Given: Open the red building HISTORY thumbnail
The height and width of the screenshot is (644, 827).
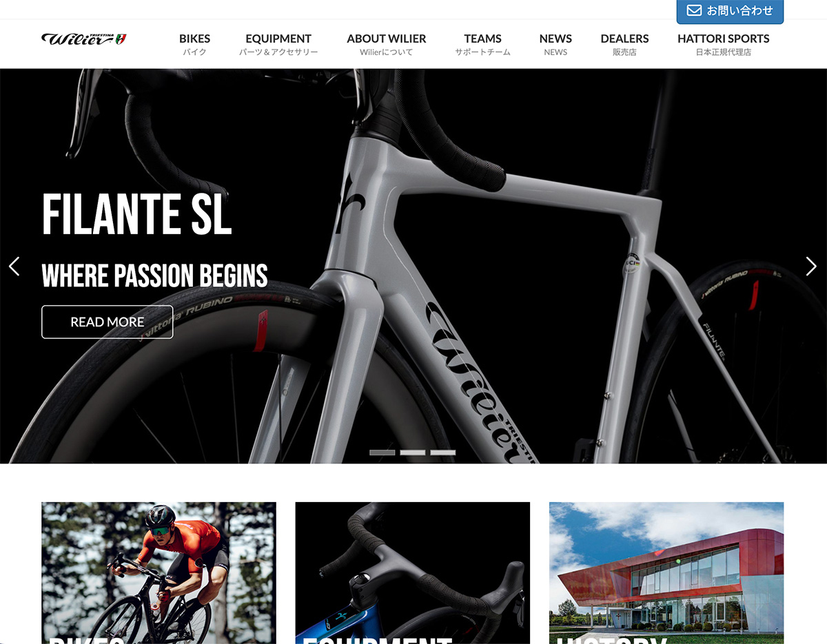Looking at the screenshot, I should tap(666, 573).
